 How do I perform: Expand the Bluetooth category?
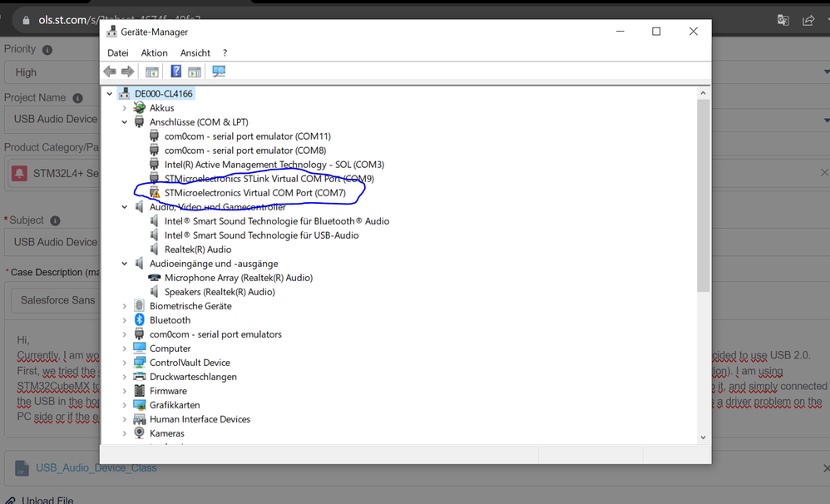(125, 319)
